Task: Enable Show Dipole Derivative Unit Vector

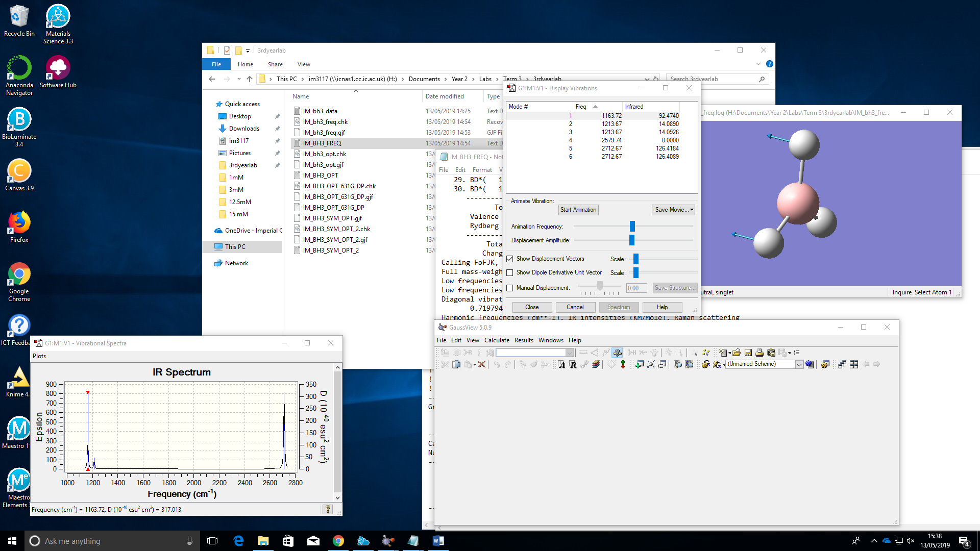Action: pos(510,272)
